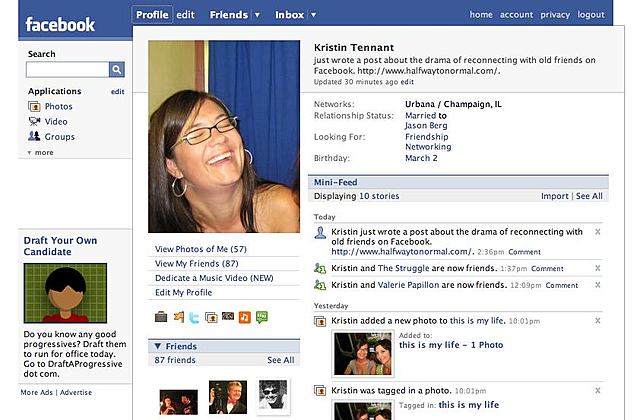This screenshot has height=420, width=640.
Task: Click See All in the Mini-Feed
Action: (589, 196)
